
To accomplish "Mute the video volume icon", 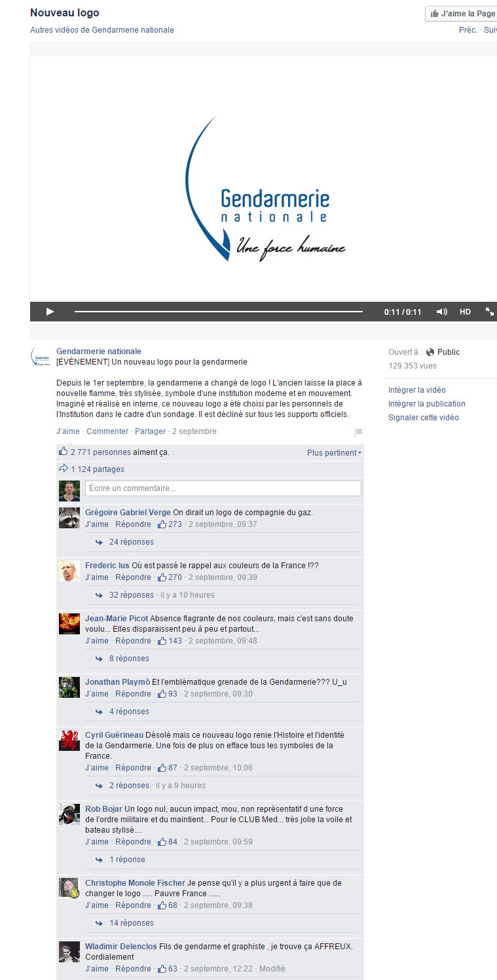I will tap(442, 312).
